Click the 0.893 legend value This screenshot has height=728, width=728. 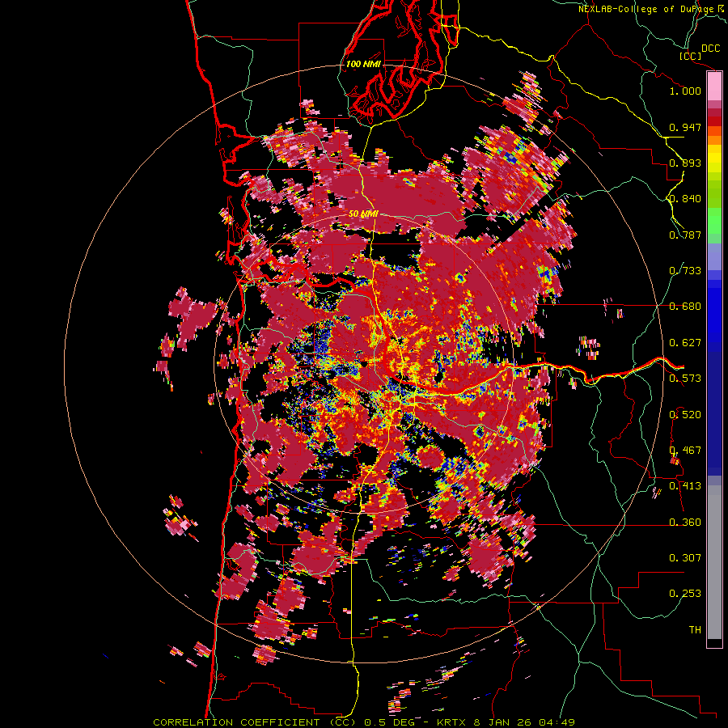[x=685, y=163]
